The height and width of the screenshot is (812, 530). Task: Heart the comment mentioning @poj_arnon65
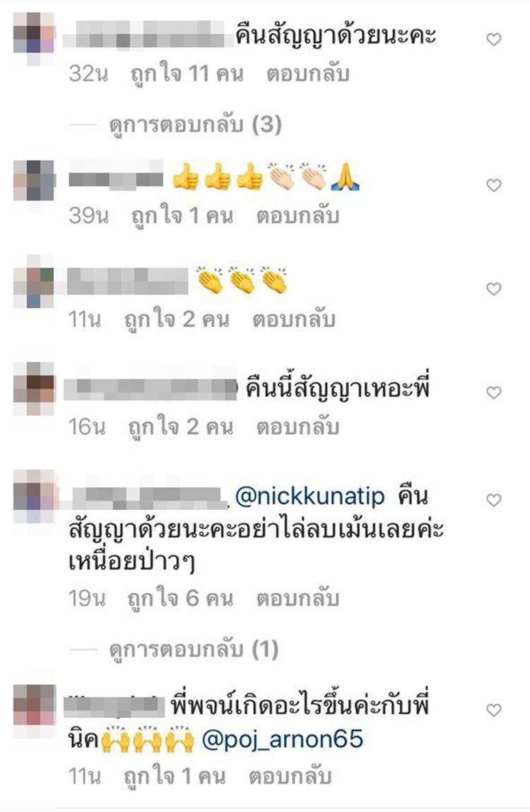click(494, 710)
